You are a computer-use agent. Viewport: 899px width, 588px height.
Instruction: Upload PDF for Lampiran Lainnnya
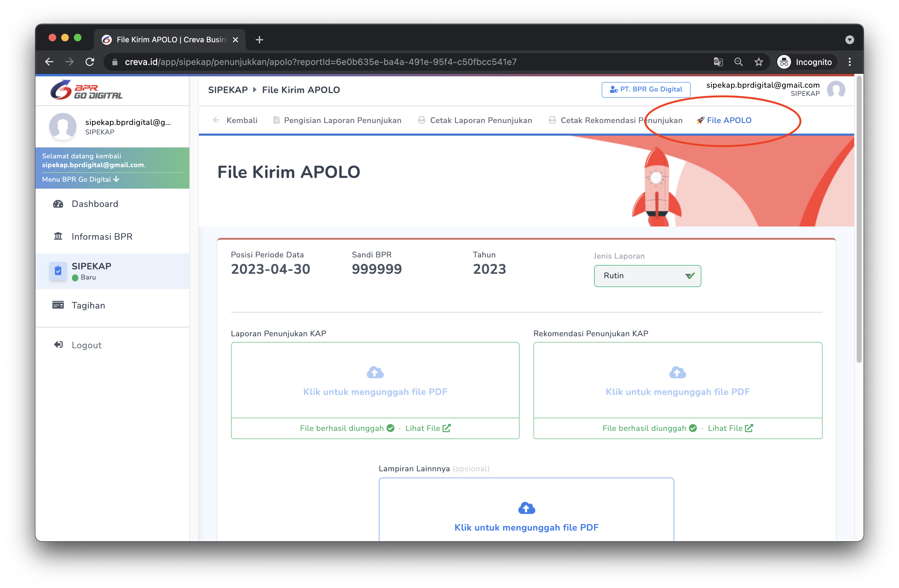(526, 510)
